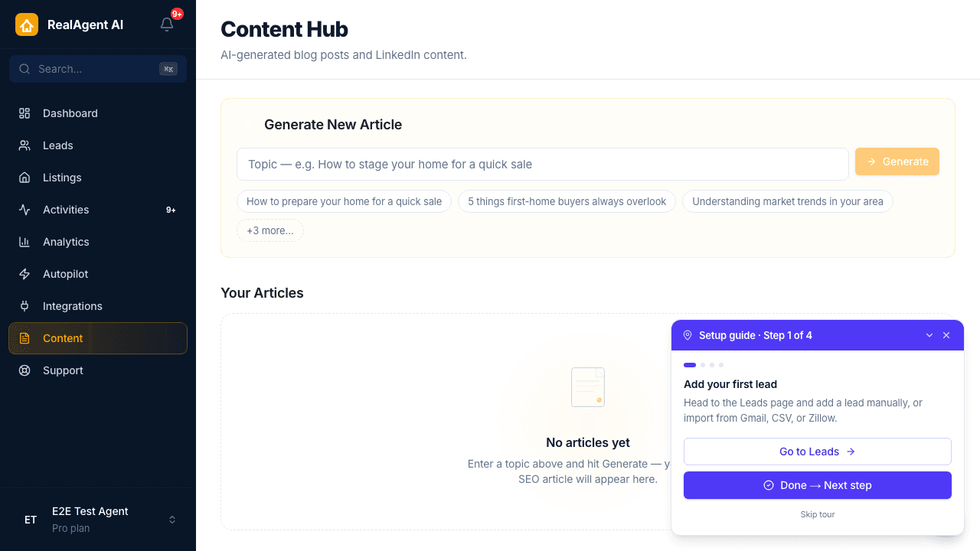The image size is (980, 551).
Task: Switch to the Support section
Action: tap(63, 370)
